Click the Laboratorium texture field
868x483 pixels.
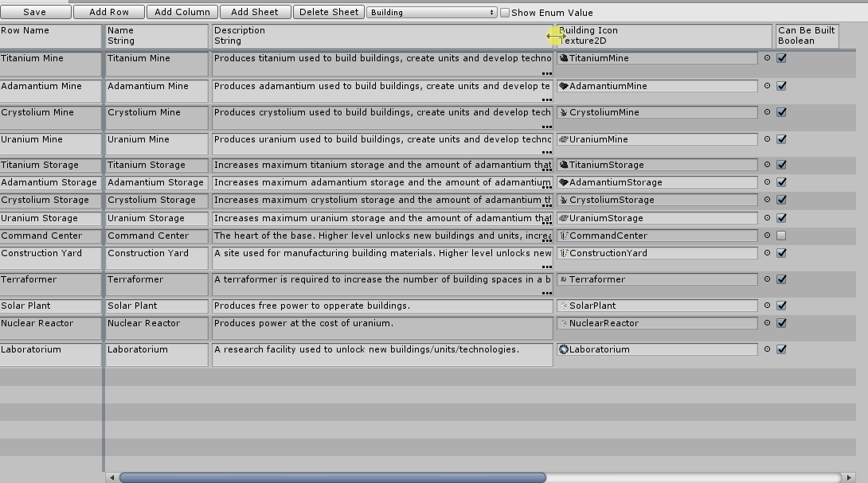pyautogui.click(x=657, y=349)
